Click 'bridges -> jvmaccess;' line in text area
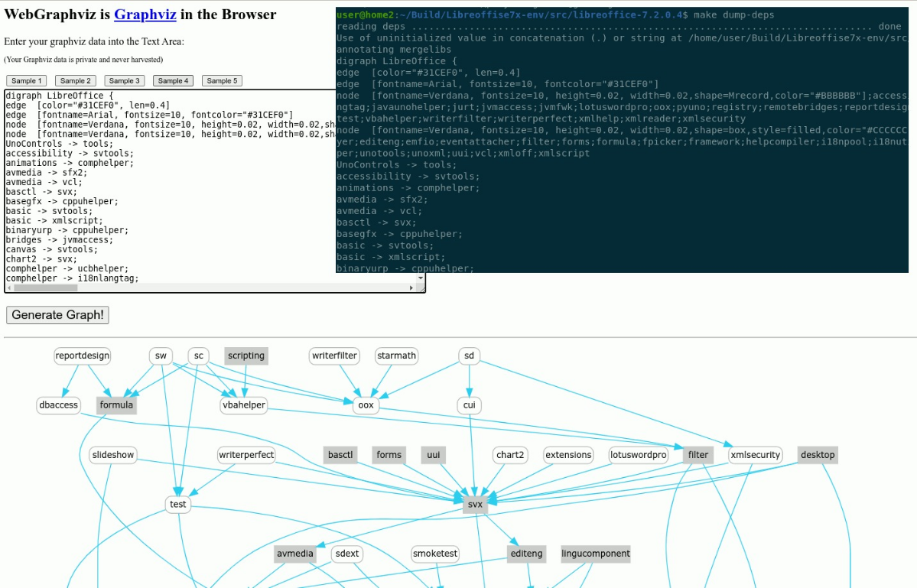The width and height of the screenshot is (917, 588). pos(59,239)
